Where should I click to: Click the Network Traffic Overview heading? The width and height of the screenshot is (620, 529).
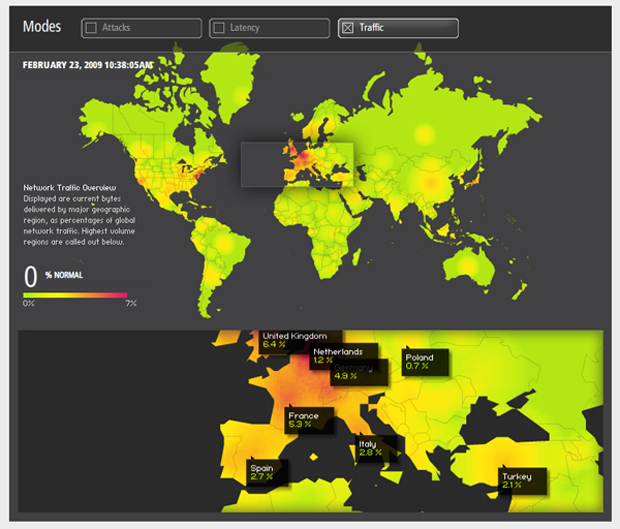pos(70,187)
